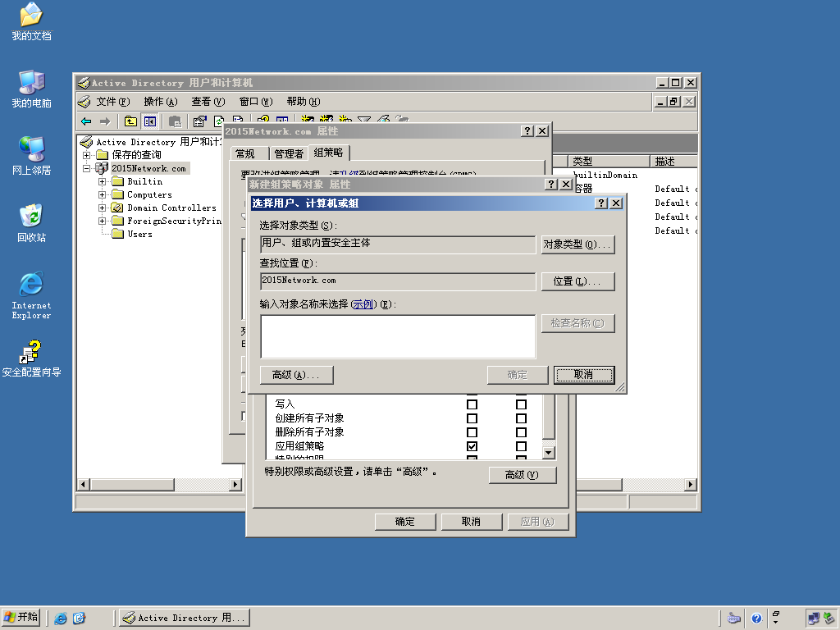Expand the Builtin tree node
This screenshot has height=630, width=840.
pos(102,181)
